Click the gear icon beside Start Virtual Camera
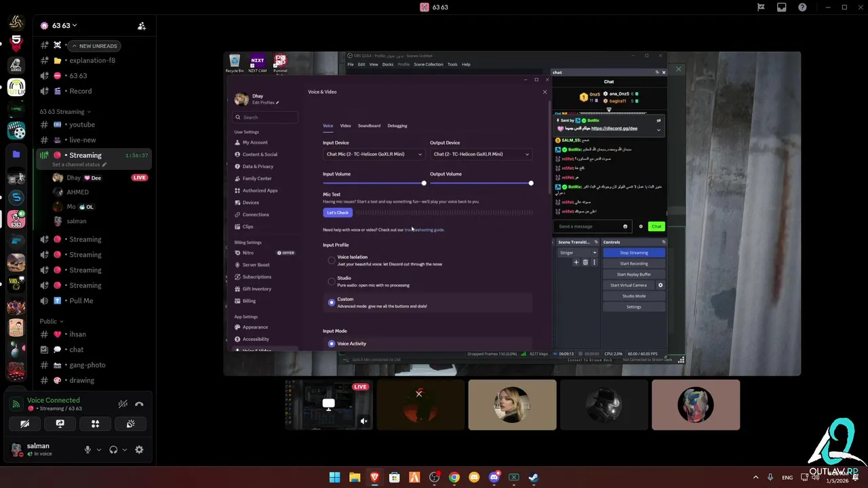 [660, 285]
